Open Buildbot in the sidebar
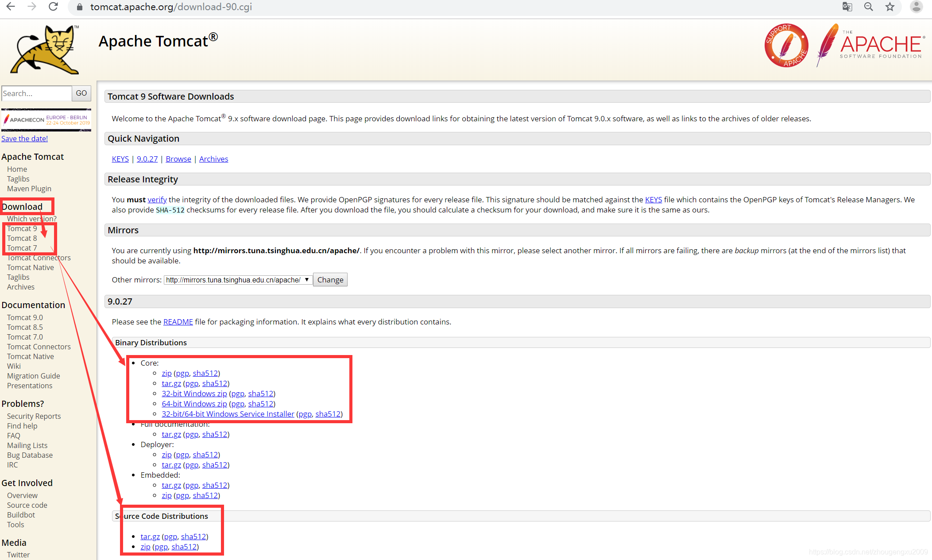The image size is (932, 560). click(x=21, y=515)
